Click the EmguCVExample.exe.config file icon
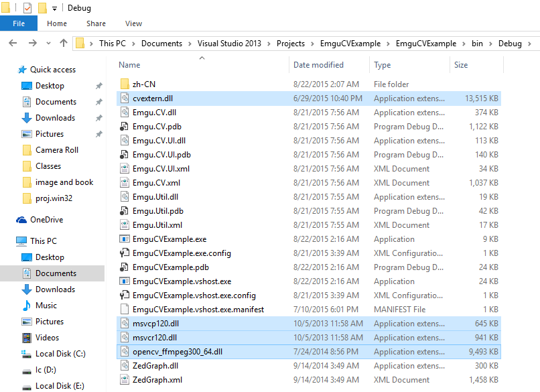540x392 pixels. coord(125,253)
